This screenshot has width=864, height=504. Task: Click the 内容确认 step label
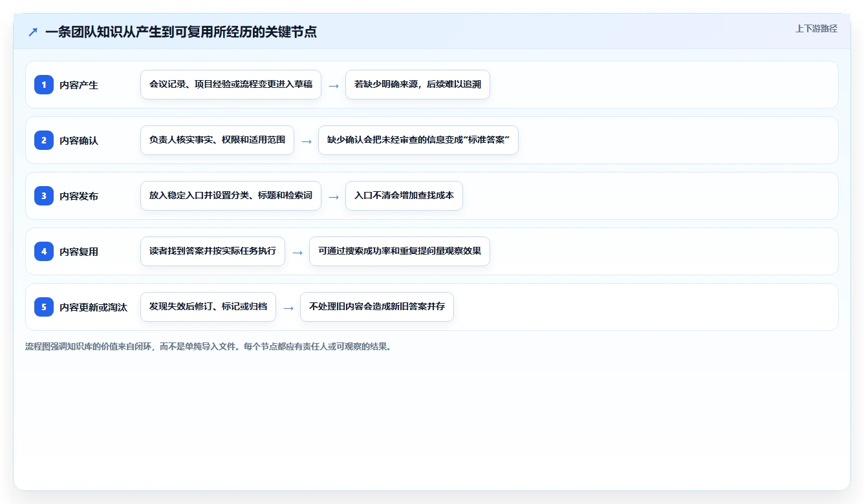[x=79, y=140]
